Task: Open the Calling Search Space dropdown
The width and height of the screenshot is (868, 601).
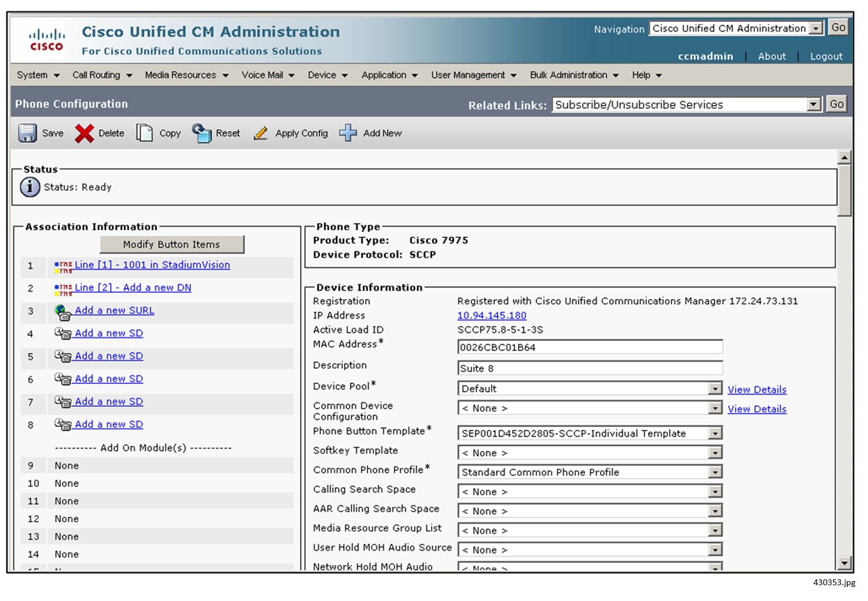Action: point(715,492)
